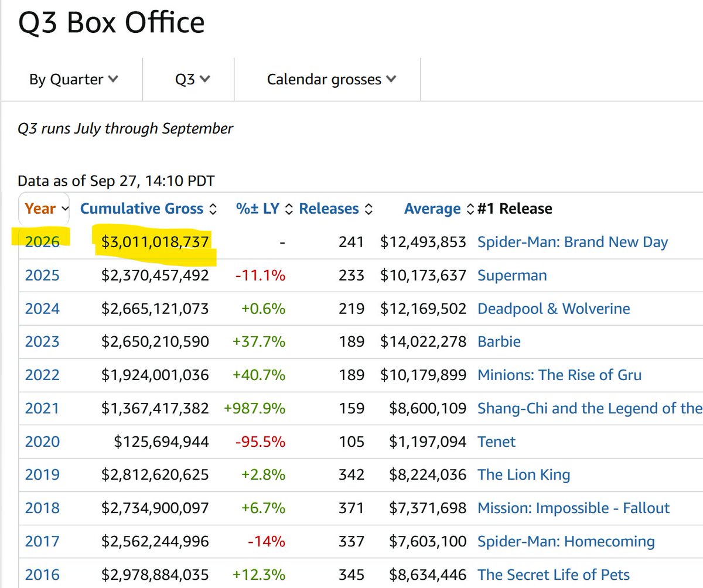This screenshot has height=588, width=703.
Task: Select the Q3 runs July through September note
Action: [x=125, y=129]
